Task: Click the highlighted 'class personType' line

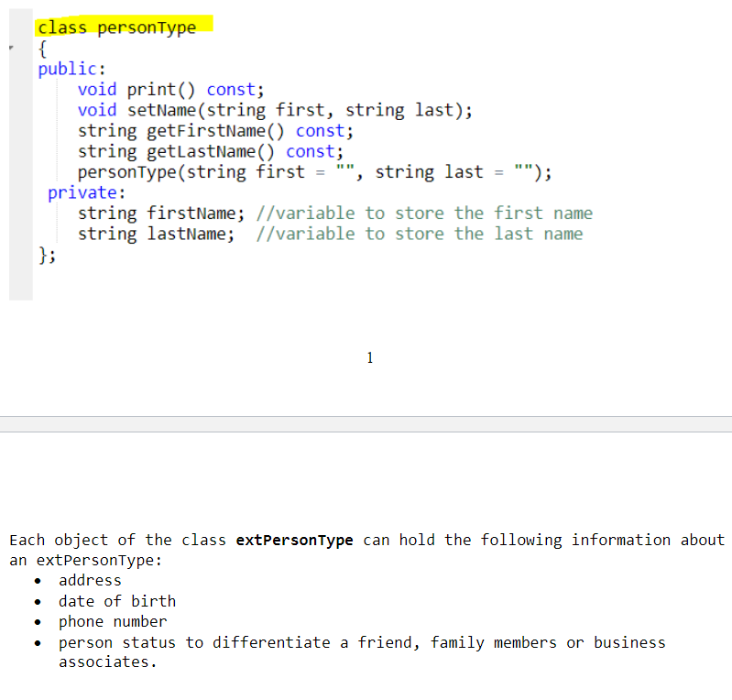Action: [x=117, y=27]
